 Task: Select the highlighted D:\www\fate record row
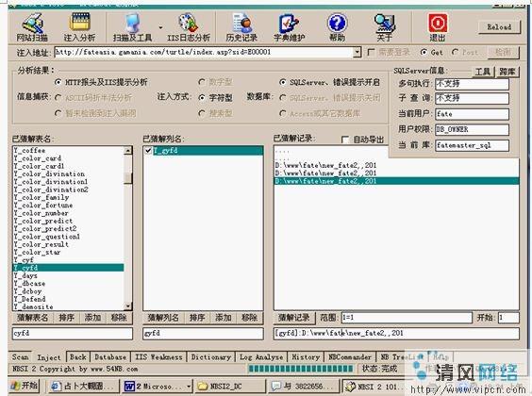(x=396, y=181)
